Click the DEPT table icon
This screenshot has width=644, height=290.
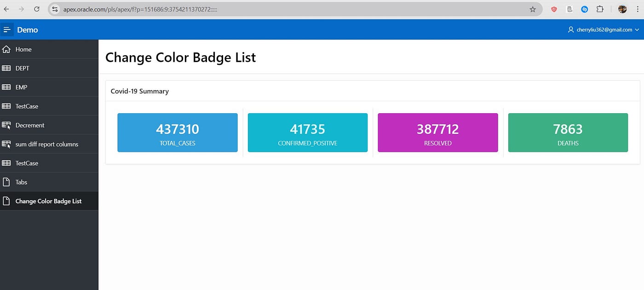click(x=6, y=68)
